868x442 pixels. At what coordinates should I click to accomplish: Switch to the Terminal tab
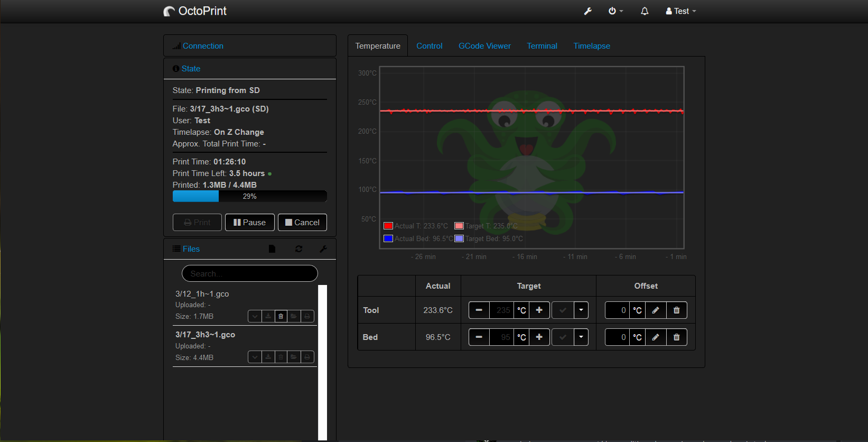[x=542, y=46]
